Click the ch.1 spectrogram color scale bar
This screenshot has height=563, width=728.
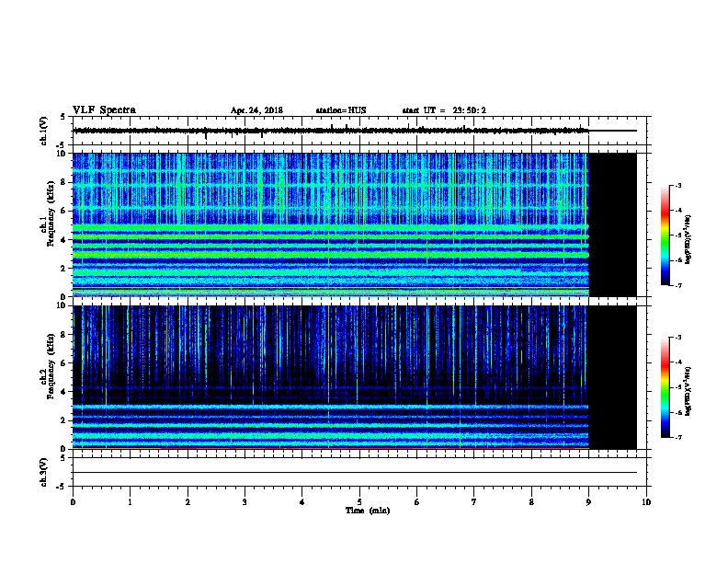pyautogui.click(x=665, y=236)
